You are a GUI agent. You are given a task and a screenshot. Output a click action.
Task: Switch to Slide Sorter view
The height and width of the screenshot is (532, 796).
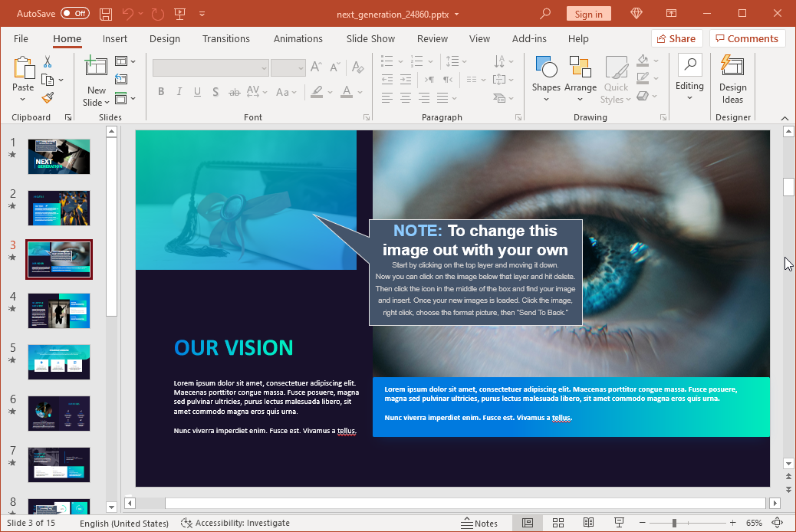click(558, 523)
